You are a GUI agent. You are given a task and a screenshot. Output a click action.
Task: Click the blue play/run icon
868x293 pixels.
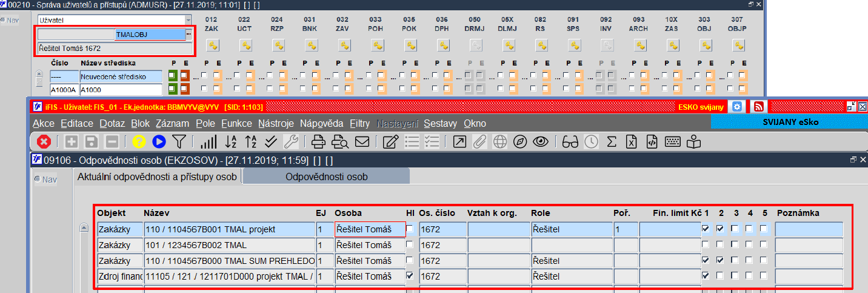pos(159,142)
